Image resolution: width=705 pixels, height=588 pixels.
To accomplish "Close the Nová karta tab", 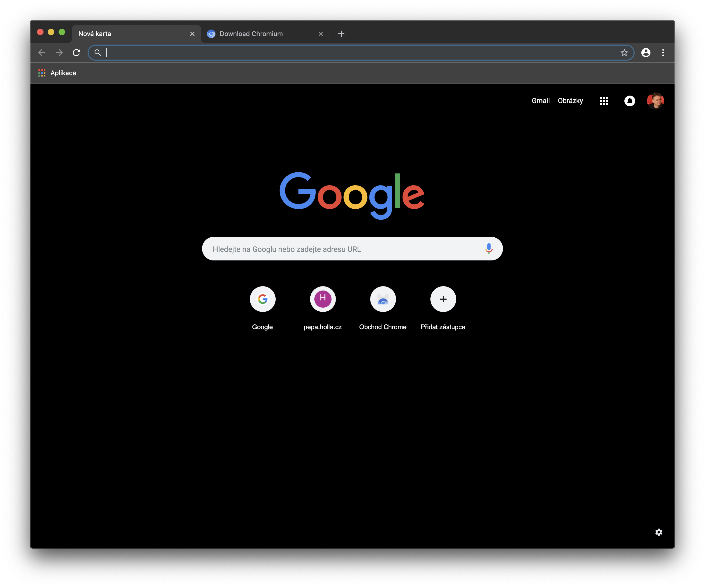I will coord(192,34).
